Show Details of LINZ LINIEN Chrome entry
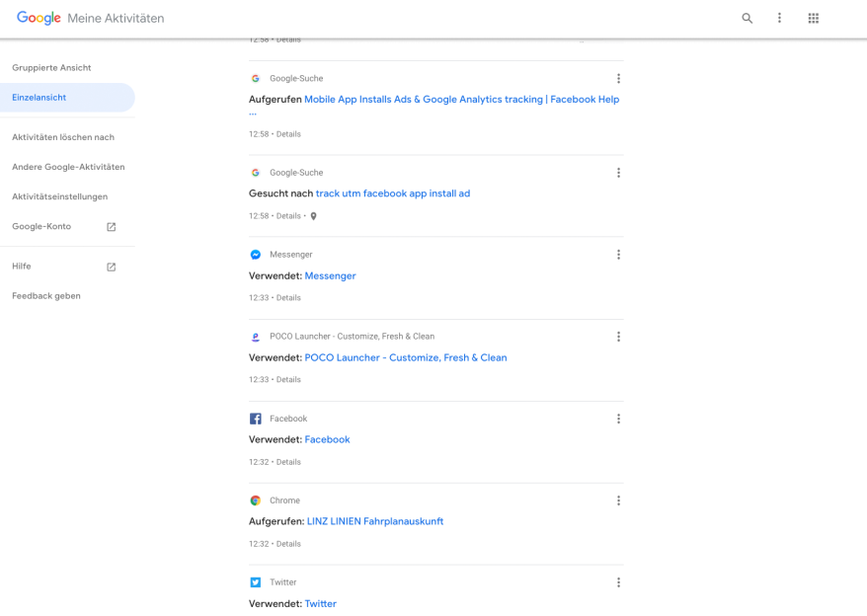Screen dimensions: 867x616 [x=288, y=544]
